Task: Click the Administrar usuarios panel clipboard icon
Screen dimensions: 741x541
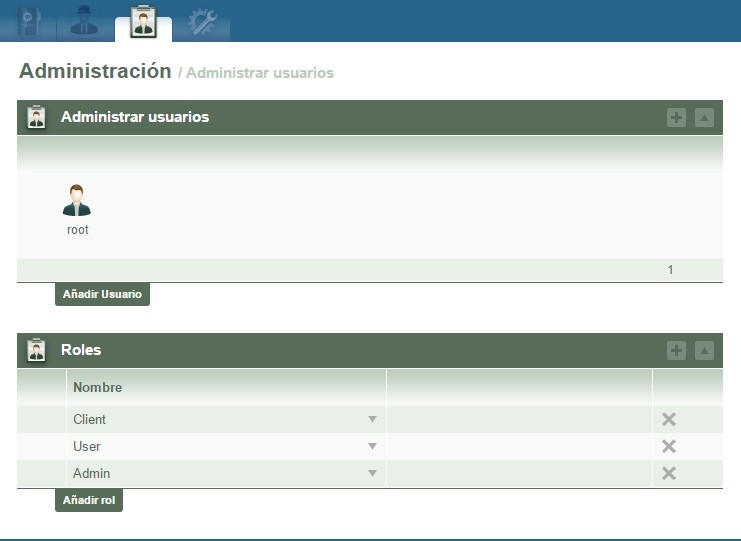Action: click(x=37, y=118)
